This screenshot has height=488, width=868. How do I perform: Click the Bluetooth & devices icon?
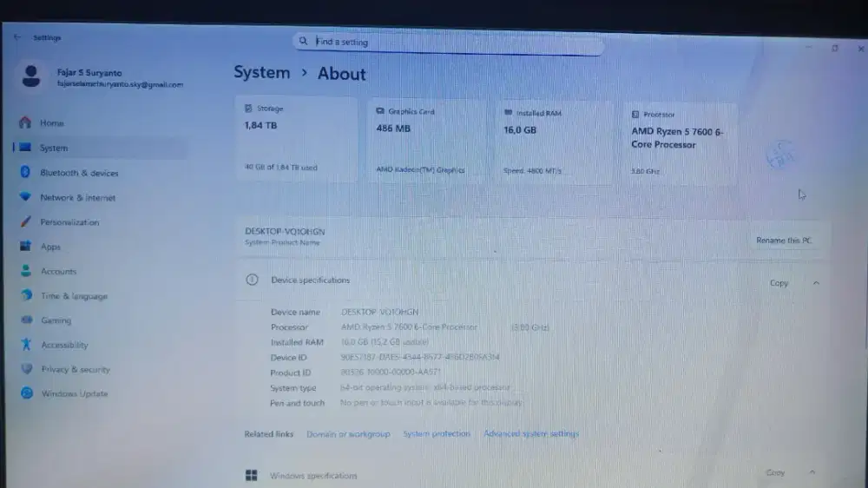25,172
